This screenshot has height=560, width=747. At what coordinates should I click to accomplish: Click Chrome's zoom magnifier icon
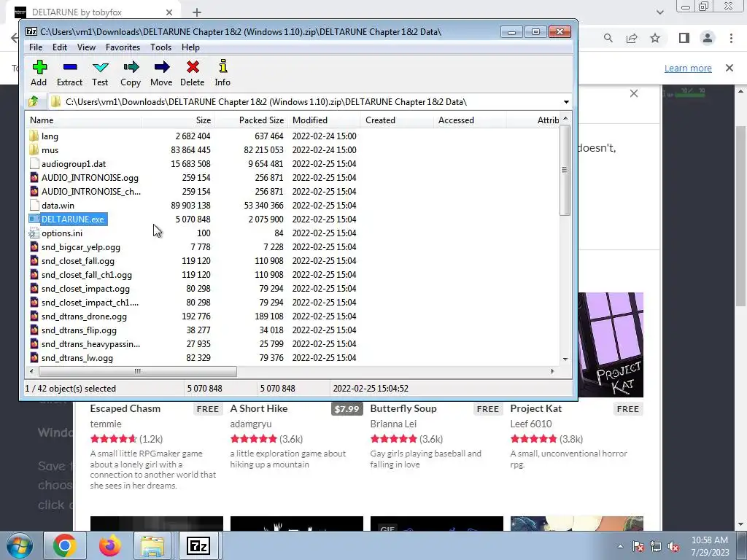tap(608, 38)
